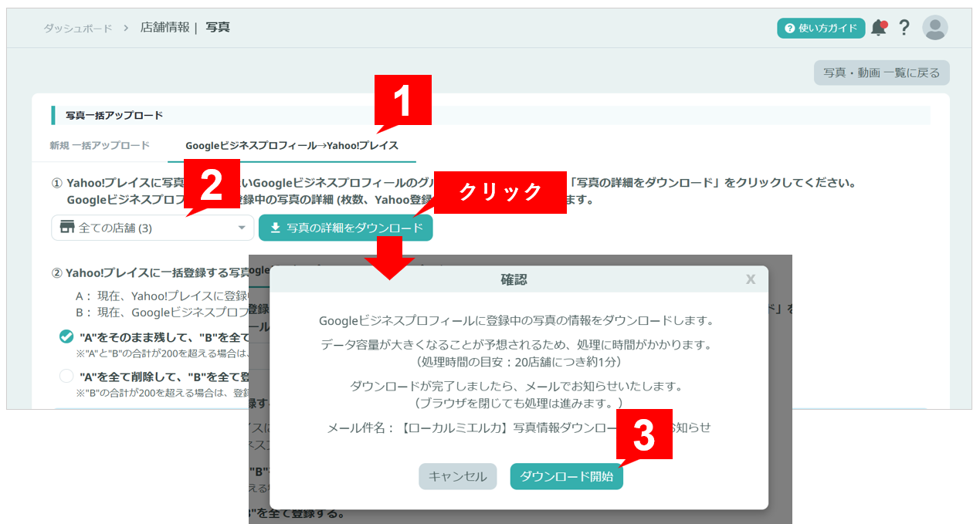Select the Googleビジネスプロフィール→Yahoo!プレイス tab

coord(292,145)
